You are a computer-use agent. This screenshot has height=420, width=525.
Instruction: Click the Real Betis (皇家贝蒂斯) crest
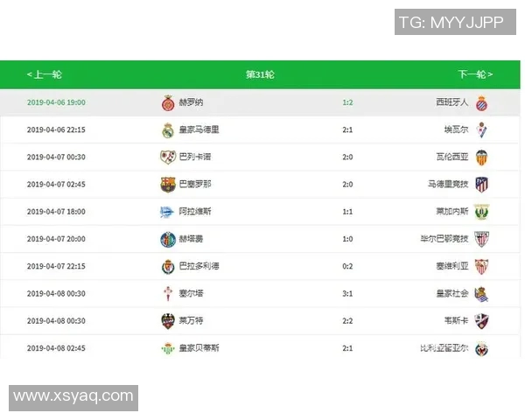pos(168,348)
